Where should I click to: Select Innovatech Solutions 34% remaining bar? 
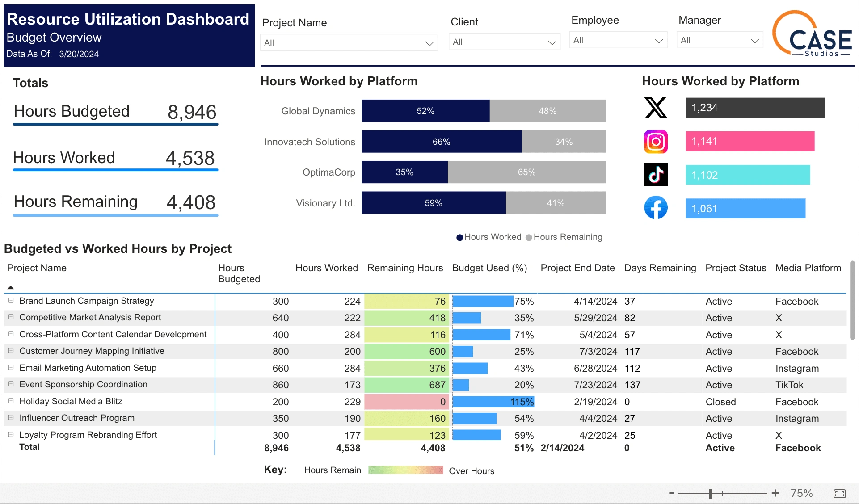[564, 142]
